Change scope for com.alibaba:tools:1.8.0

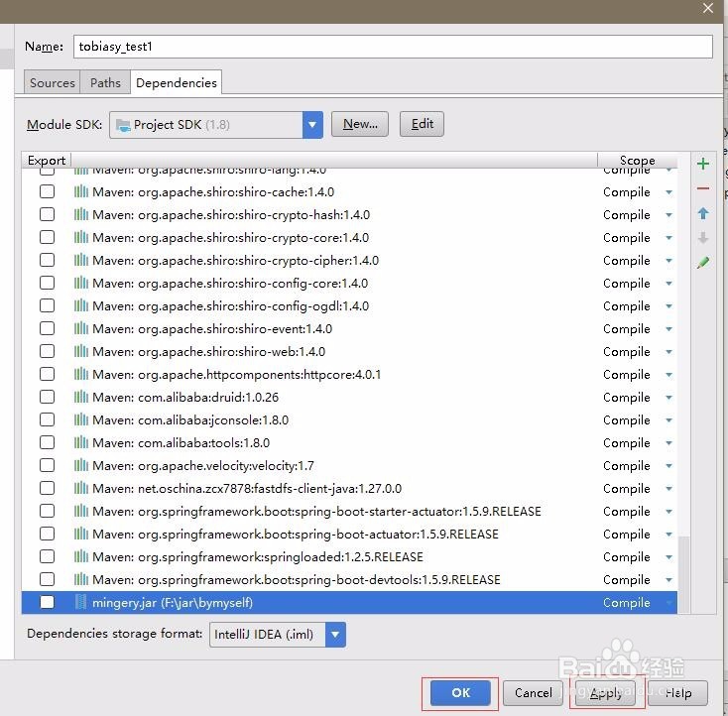(x=669, y=443)
